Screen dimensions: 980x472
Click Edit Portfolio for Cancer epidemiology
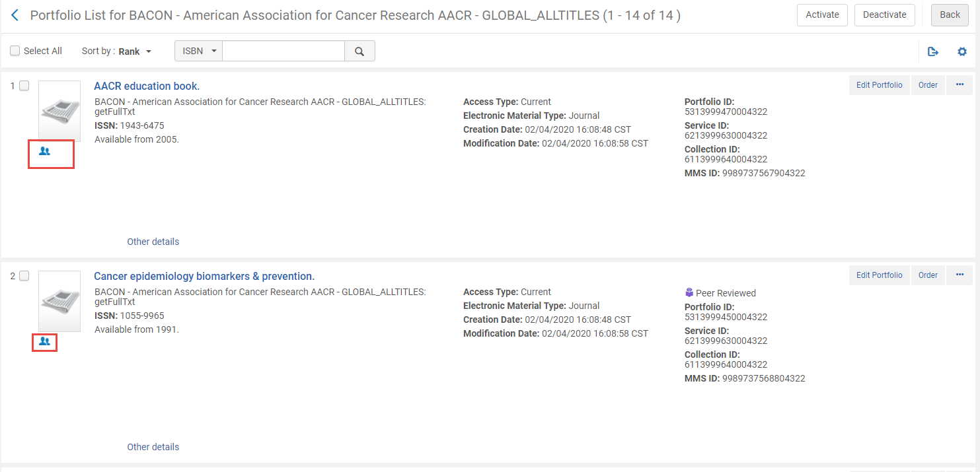(x=879, y=275)
